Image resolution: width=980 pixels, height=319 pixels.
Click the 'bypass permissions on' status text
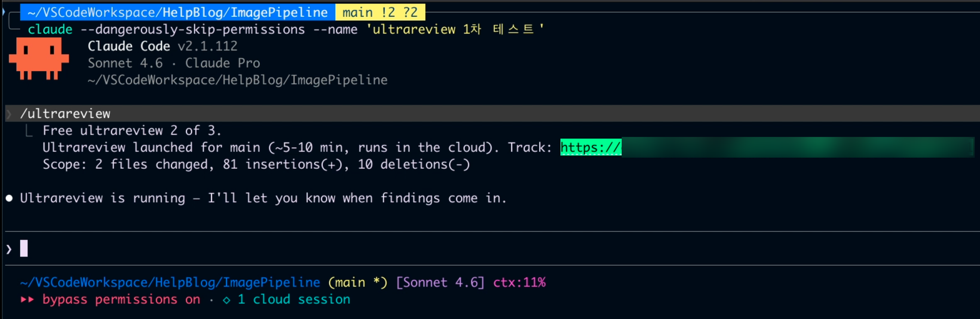[121, 299]
